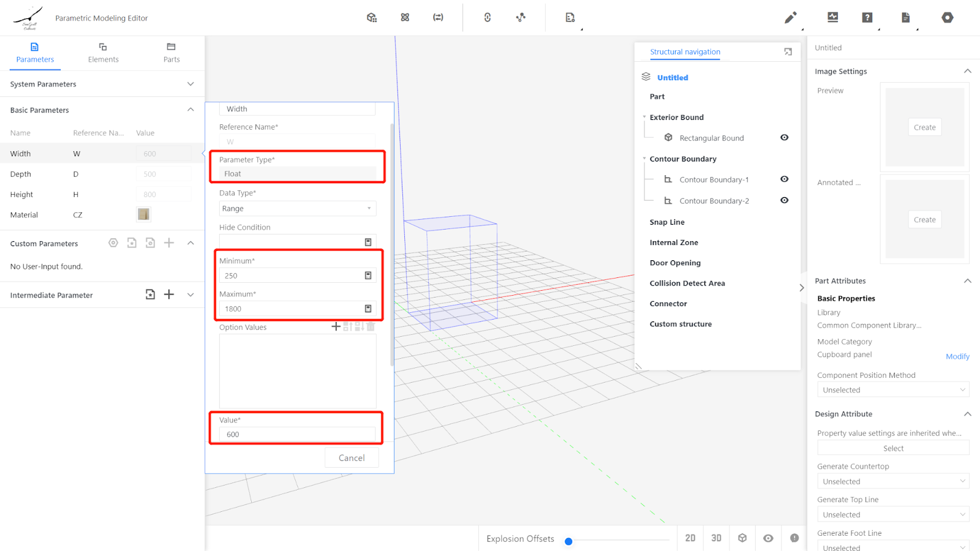Open Component Position Method dropdown
980x551 pixels.
click(893, 390)
